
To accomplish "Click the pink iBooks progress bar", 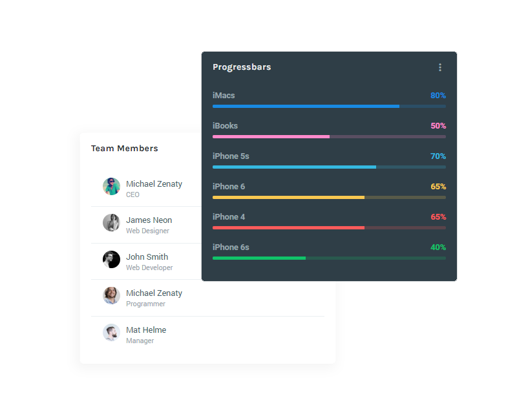I will coord(329,137).
